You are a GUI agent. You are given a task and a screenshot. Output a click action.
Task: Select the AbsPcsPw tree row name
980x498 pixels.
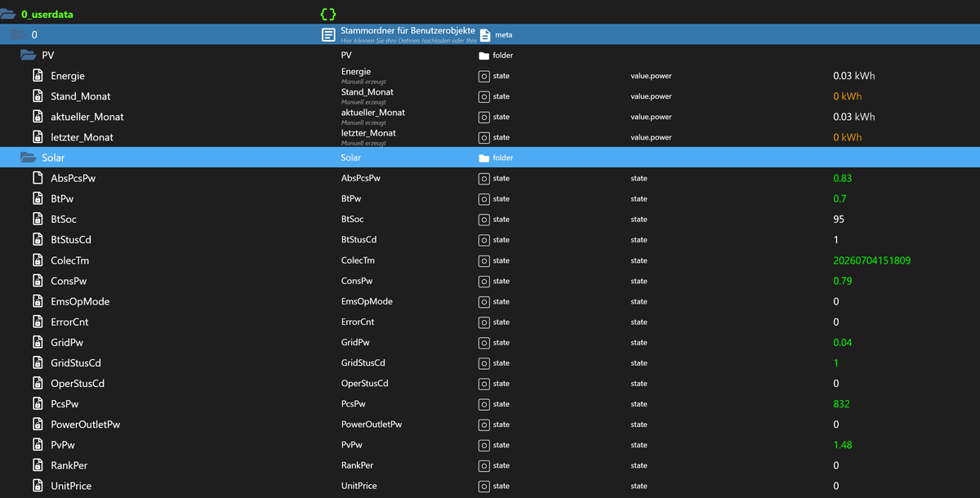click(73, 178)
